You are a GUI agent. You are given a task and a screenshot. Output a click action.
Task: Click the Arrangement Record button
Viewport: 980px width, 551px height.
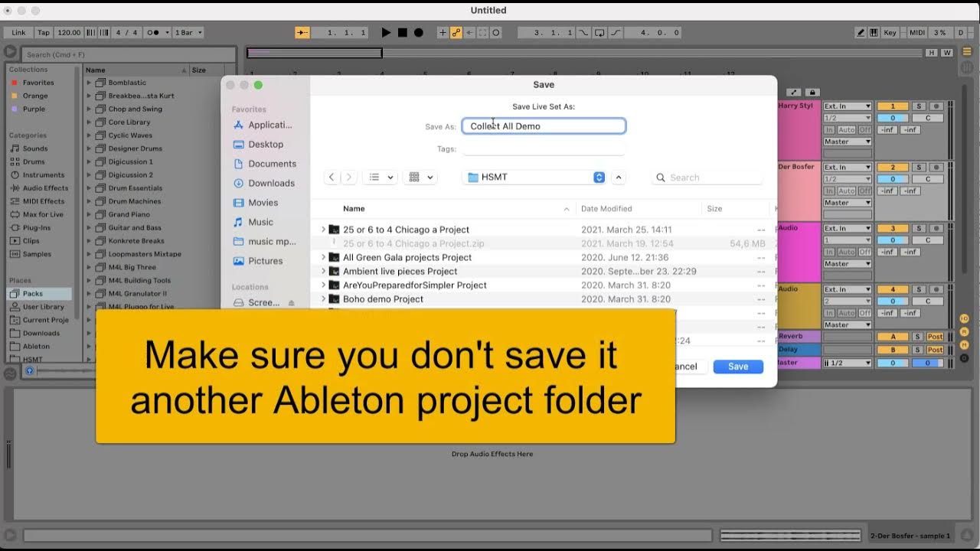(x=419, y=33)
